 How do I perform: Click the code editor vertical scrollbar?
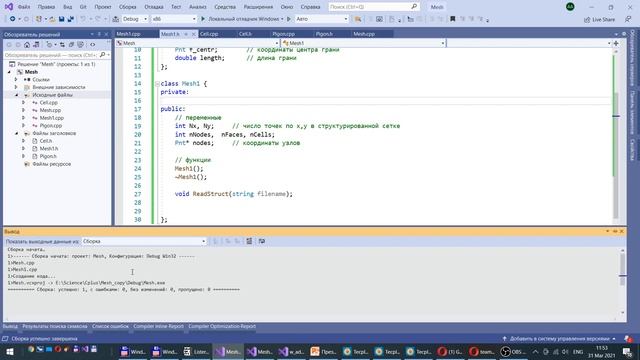pos(616,136)
